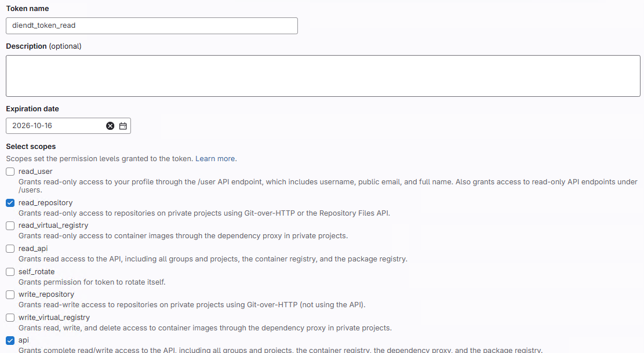The height and width of the screenshot is (353, 644).
Task: Click the expiration date value 2026-10-16
Action: pos(32,126)
